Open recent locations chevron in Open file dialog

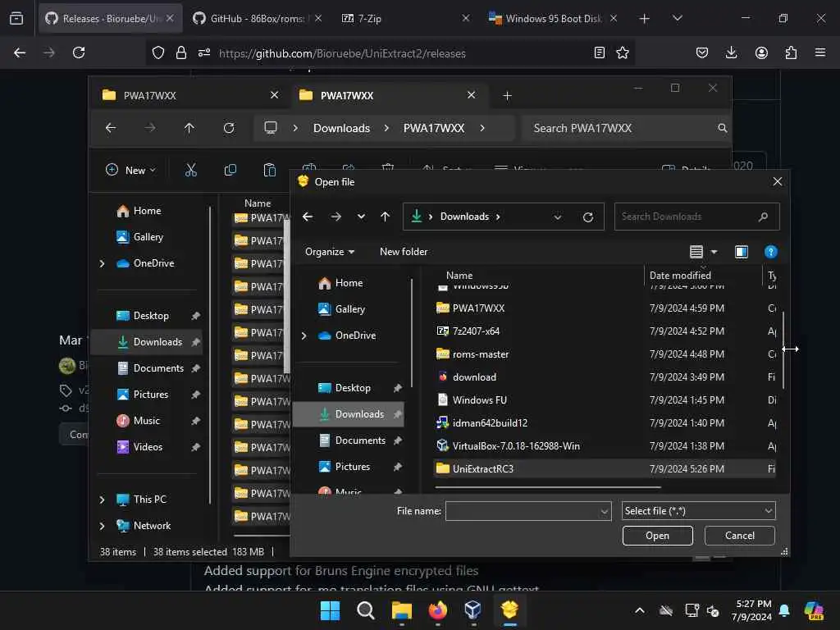point(361,217)
